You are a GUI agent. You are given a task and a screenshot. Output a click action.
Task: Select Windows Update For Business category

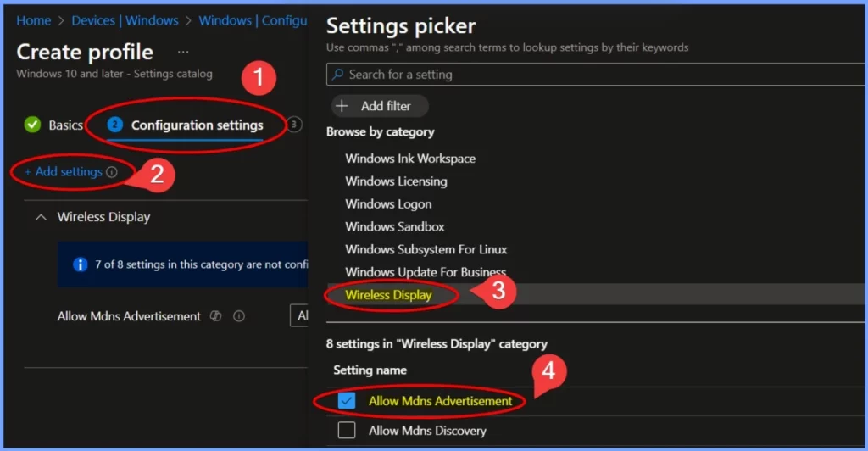pos(426,272)
